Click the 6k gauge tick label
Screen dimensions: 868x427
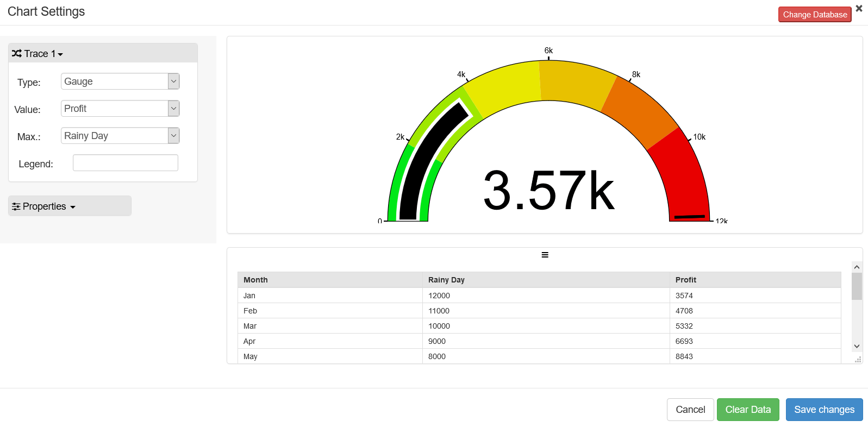click(x=548, y=51)
